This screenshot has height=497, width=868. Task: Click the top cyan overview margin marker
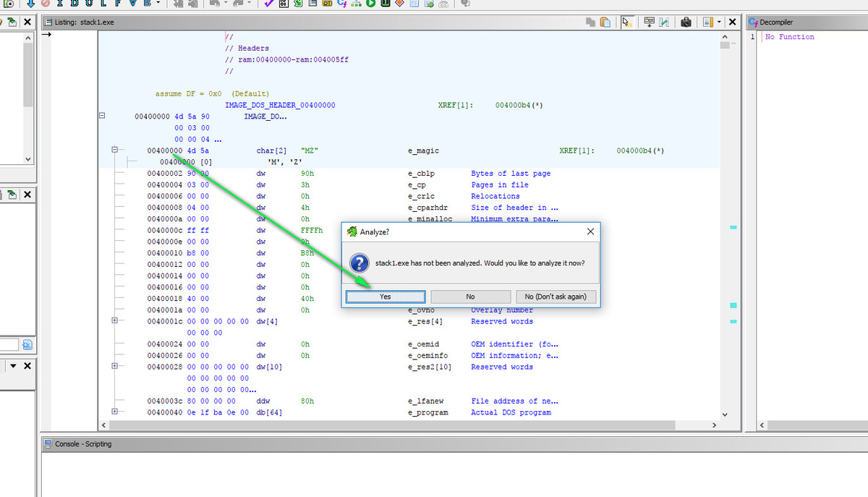pos(733,228)
